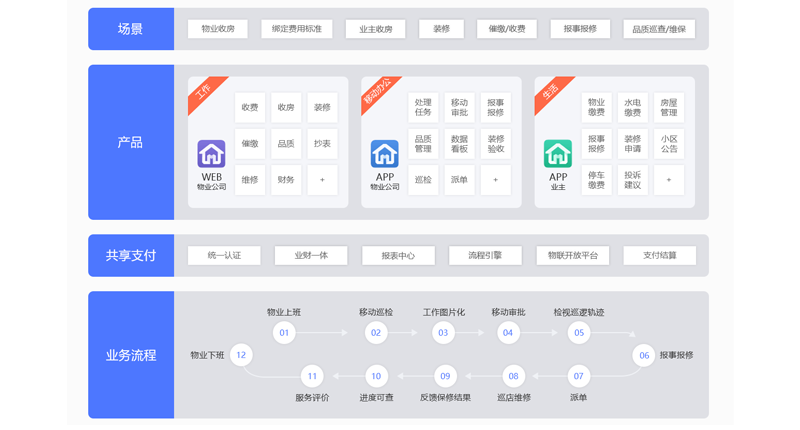Click the purple WEB 物业公司 house icon

(x=211, y=154)
